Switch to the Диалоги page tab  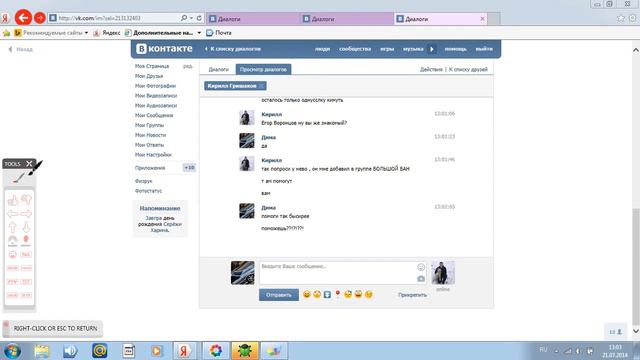(x=218, y=69)
